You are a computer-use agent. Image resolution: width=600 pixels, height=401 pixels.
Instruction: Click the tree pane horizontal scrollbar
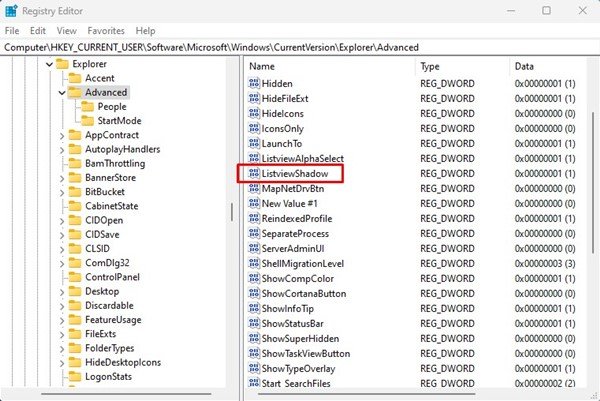(126, 394)
